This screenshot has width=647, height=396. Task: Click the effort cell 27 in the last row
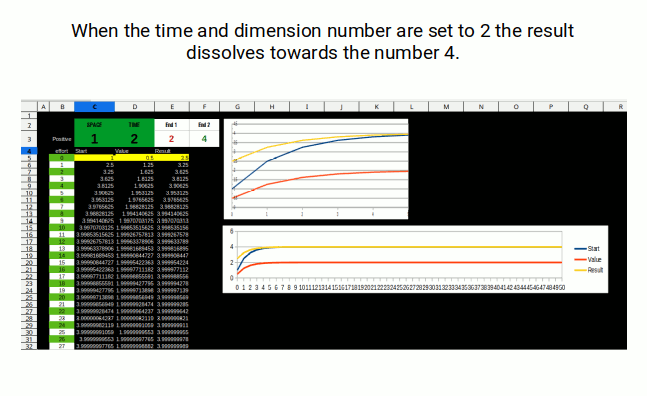click(62, 346)
